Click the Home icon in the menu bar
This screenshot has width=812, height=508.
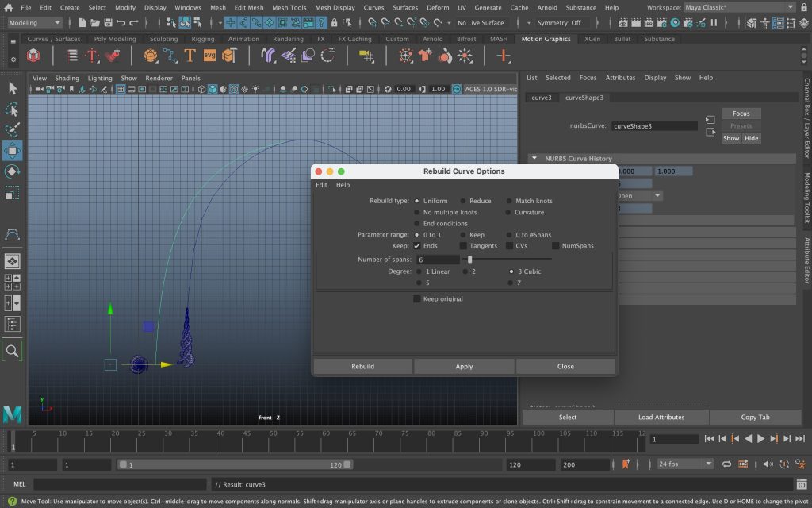coord(9,7)
